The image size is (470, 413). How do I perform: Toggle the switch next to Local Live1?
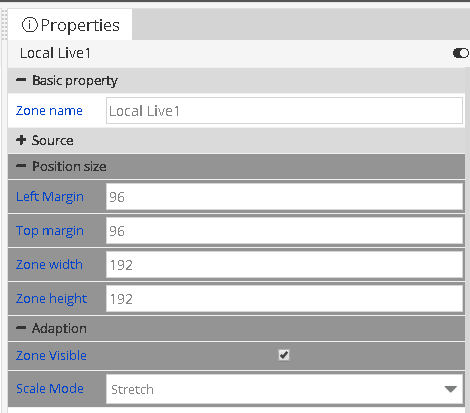click(461, 53)
